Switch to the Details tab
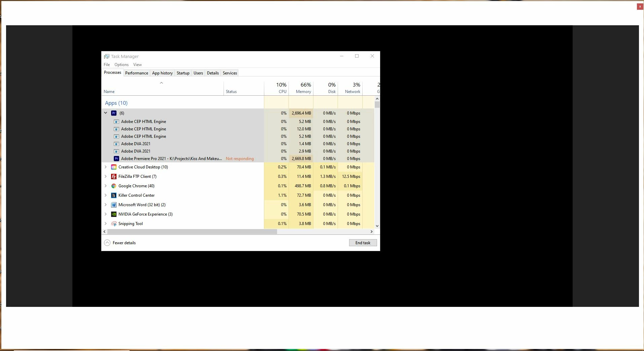 pos(213,73)
